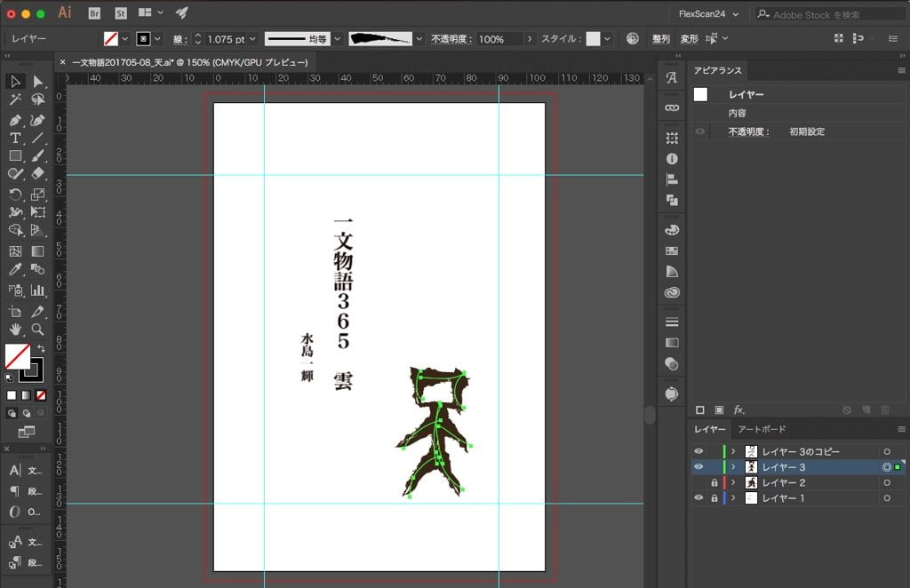The image size is (910, 588).
Task: Click the None color button in toolbox
Action: (x=41, y=395)
